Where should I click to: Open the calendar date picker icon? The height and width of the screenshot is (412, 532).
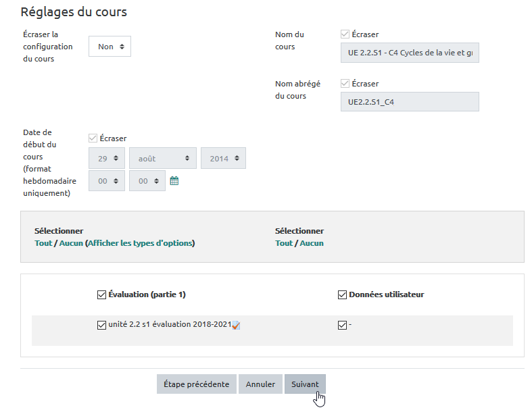(174, 181)
